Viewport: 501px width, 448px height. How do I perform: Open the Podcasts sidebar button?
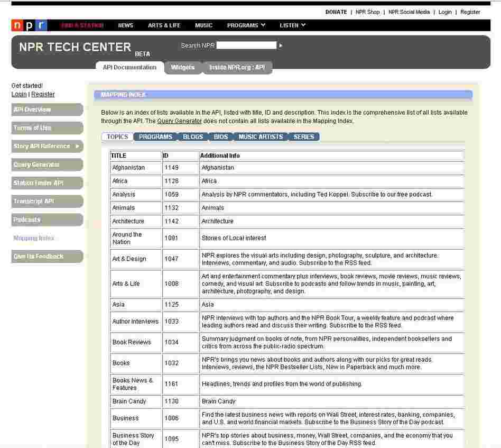point(47,220)
